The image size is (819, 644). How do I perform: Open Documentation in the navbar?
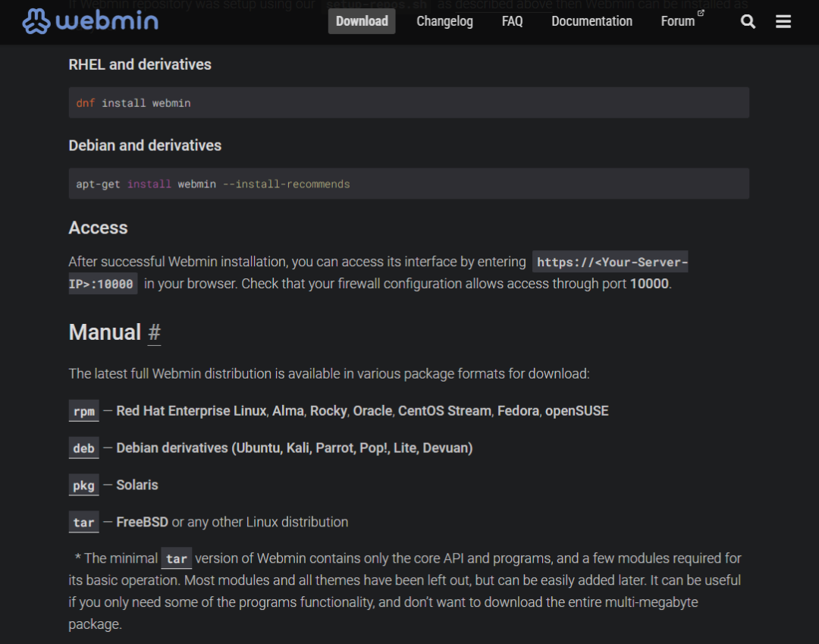[x=591, y=21]
